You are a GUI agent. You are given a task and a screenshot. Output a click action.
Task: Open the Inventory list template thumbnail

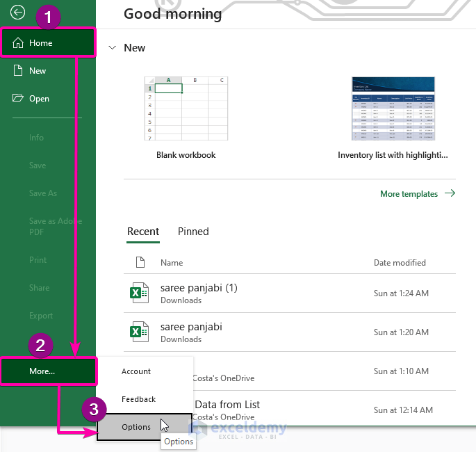coord(393,108)
